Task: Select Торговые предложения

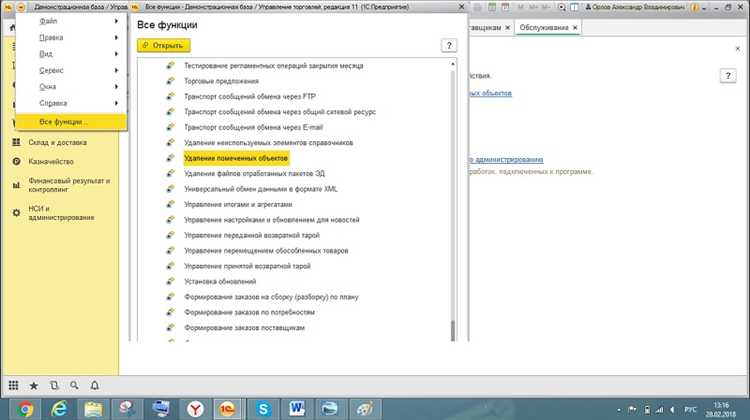Action: click(221, 81)
